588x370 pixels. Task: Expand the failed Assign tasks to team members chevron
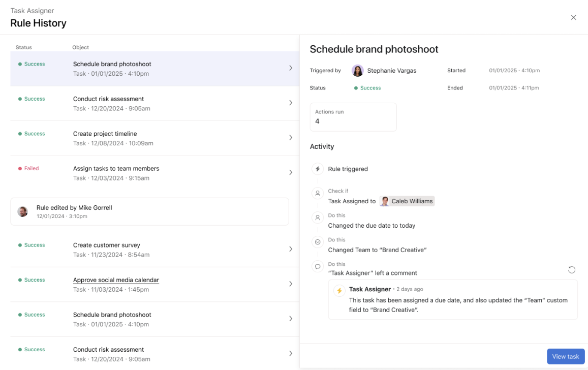291,172
